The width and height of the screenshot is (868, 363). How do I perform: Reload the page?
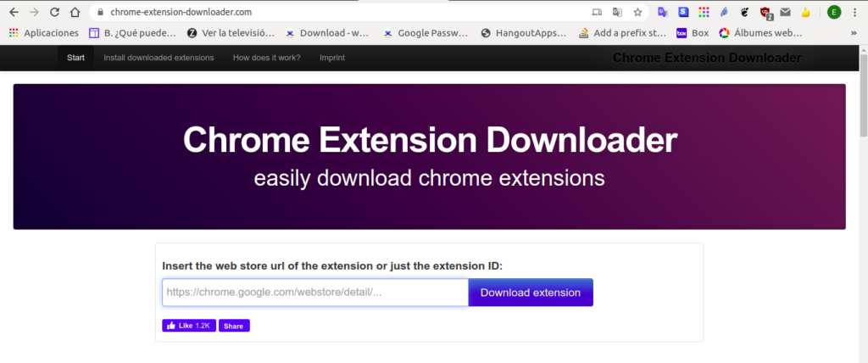(x=54, y=12)
